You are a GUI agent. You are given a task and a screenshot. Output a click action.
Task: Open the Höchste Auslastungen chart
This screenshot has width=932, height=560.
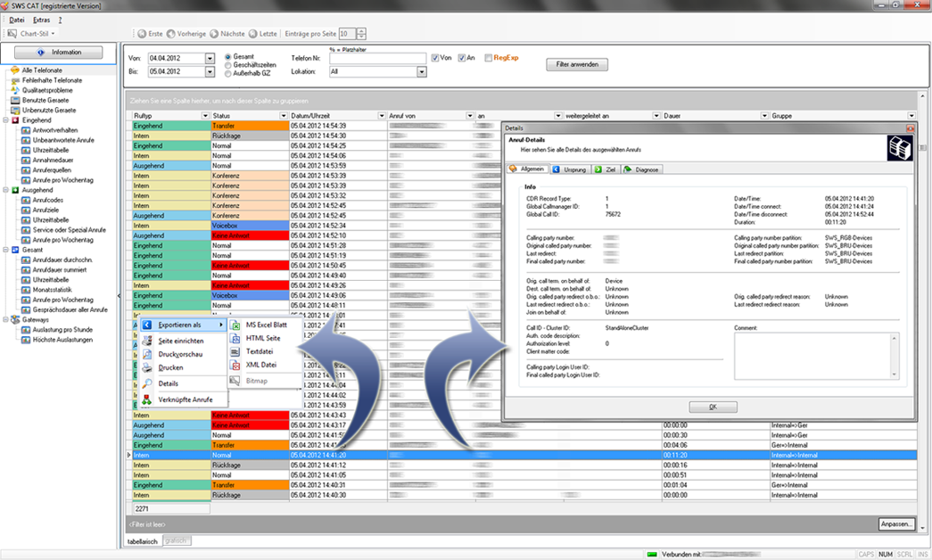point(62,340)
